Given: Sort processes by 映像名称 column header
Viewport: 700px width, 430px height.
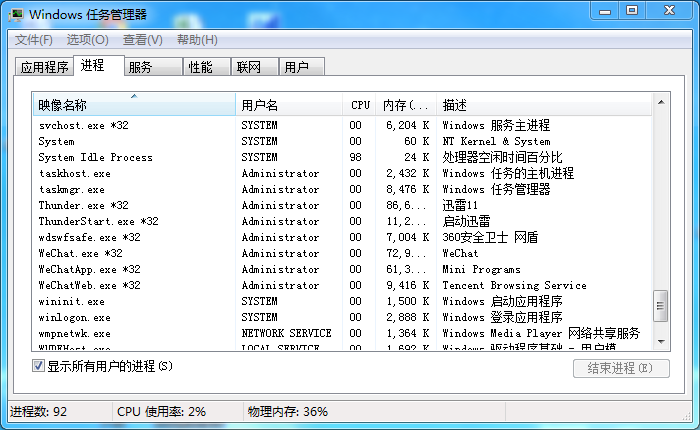Looking at the screenshot, I should [134, 105].
